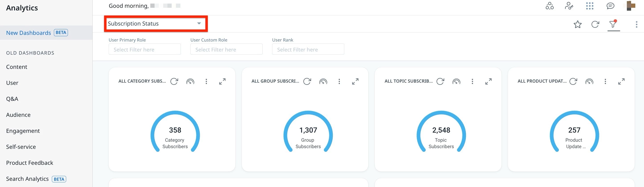Click the gauge icon on the All Category Subscribers widget
644x187 pixels.
tap(190, 81)
